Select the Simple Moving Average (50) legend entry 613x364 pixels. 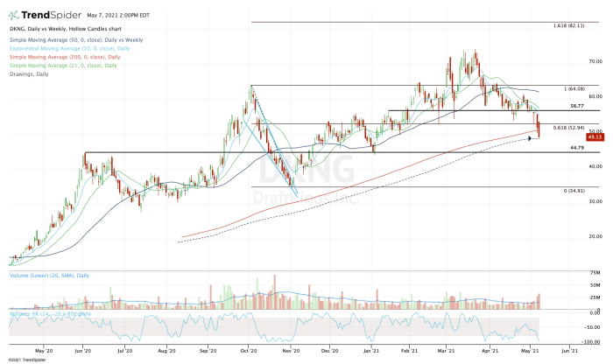[76, 40]
